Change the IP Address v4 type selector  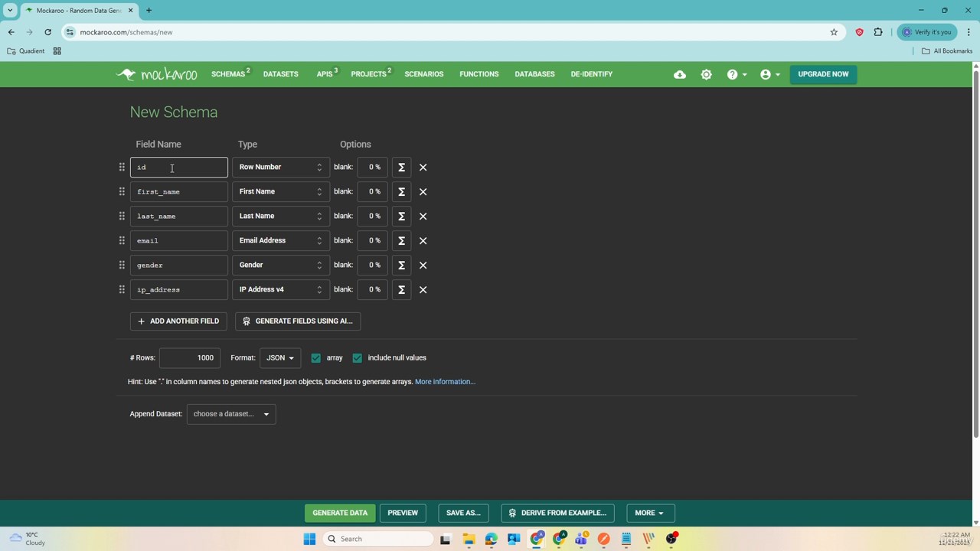[x=281, y=289]
